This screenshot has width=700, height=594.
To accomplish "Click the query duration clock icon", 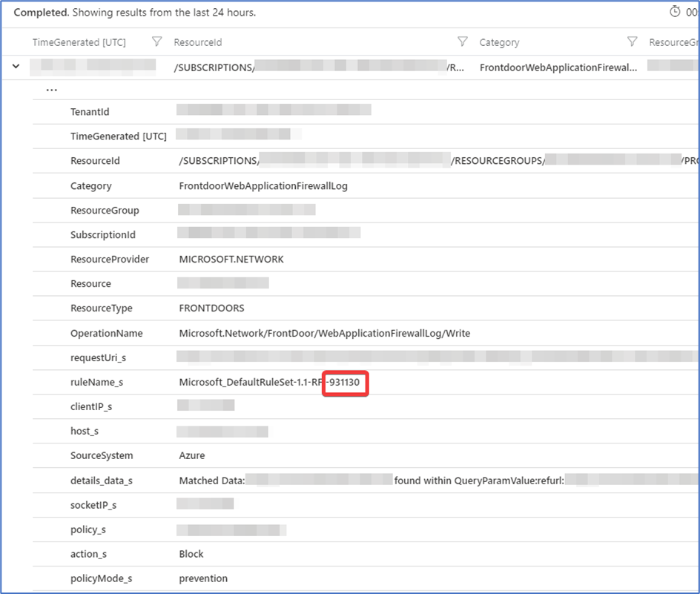I will (675, 12).
